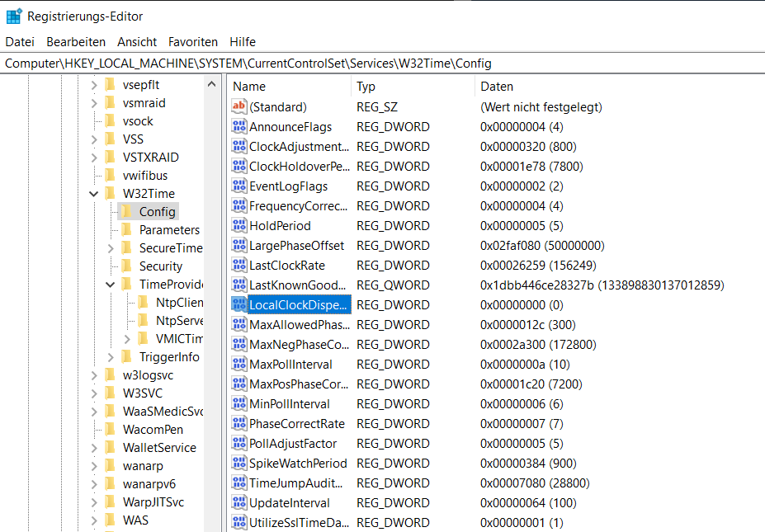Click the Registry Editor app icon in title bar

click(x=13, y=16)
